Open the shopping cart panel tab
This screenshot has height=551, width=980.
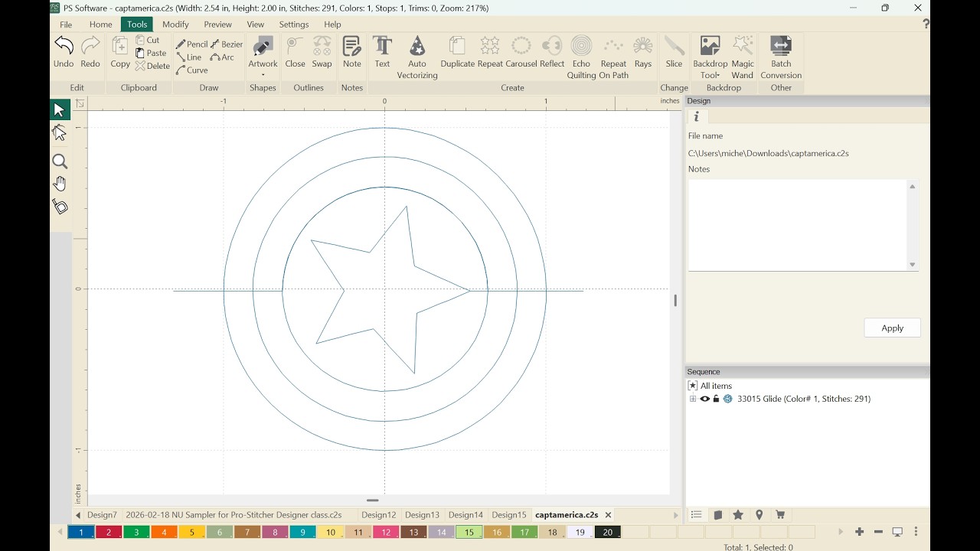pyautogui.click(x=780, y=515)
